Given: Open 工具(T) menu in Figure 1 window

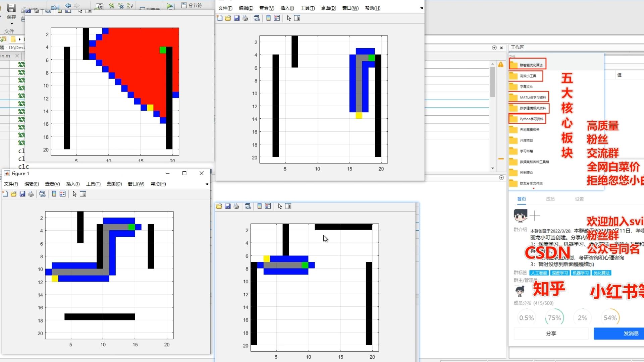Looking at the screenshot, I should pos(93,184).
